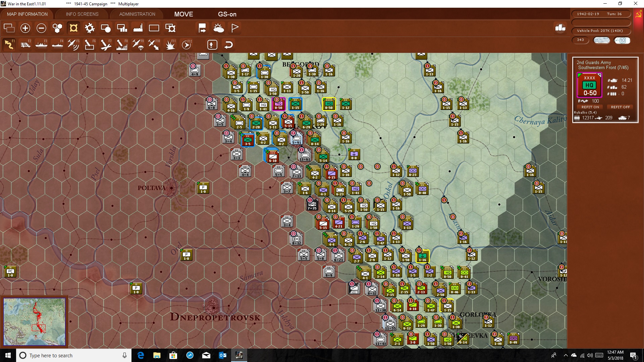The image size is (644, 362).
Task: Open the Windows Start menu
Action: pos(8,355)
